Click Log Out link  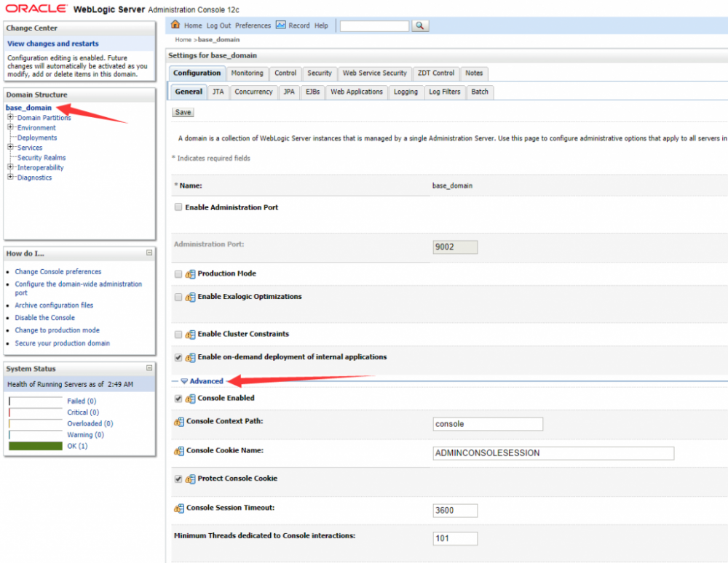tap(218, 25)
